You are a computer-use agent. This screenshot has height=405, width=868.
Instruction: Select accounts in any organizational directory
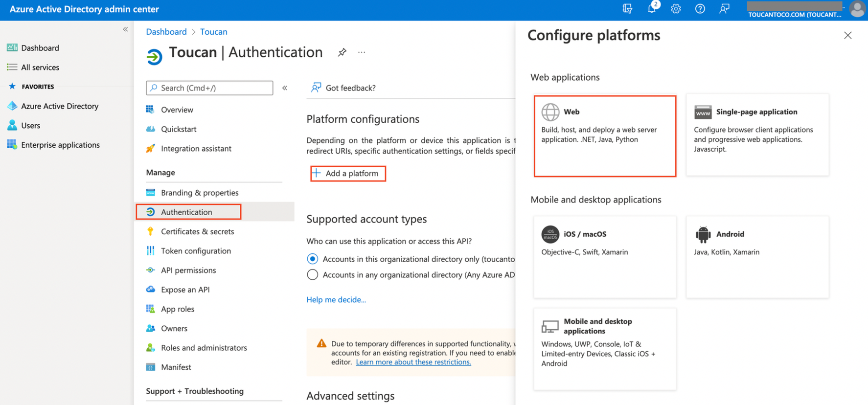click(312, 274)
